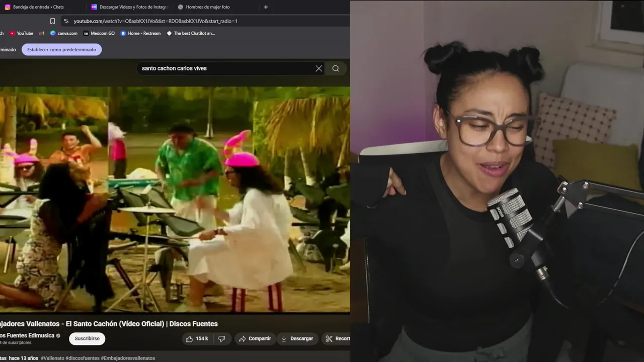Click Compartir share button
Image resolution: width=644 pixels, height=362 pixels.
click(x=255, y=338)
